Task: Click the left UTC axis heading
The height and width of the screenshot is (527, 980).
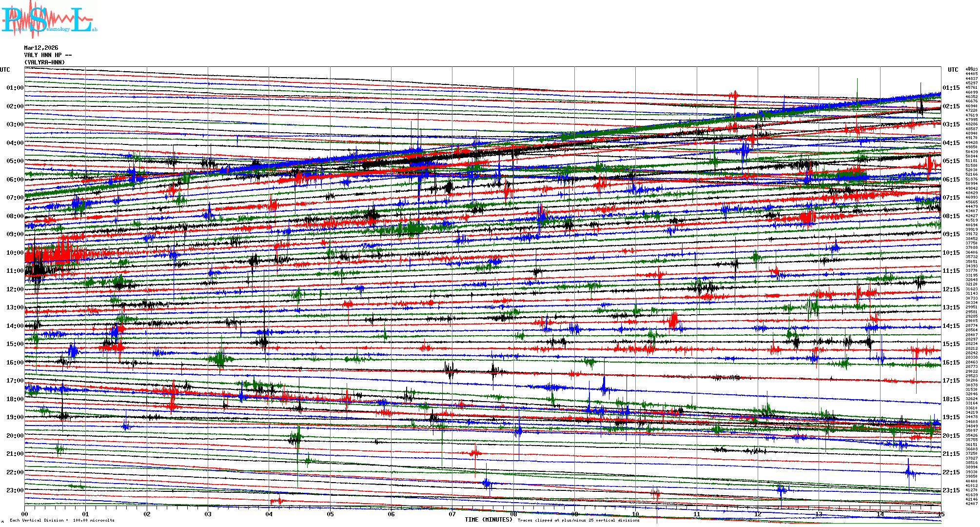Action: (5, 70)
